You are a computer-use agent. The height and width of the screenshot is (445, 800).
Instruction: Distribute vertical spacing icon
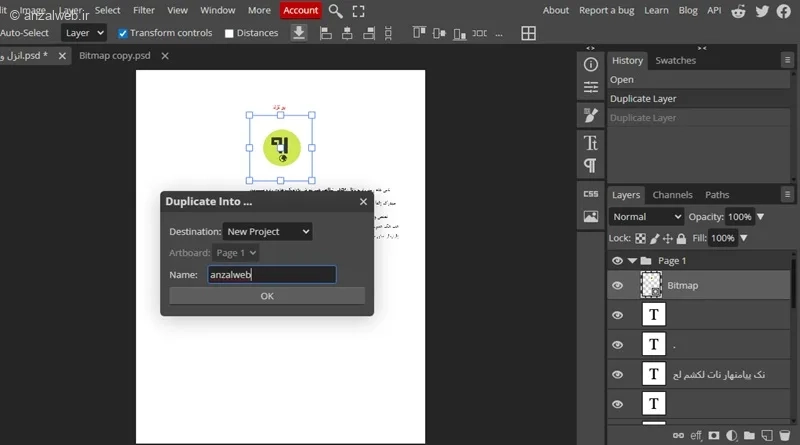388,34
